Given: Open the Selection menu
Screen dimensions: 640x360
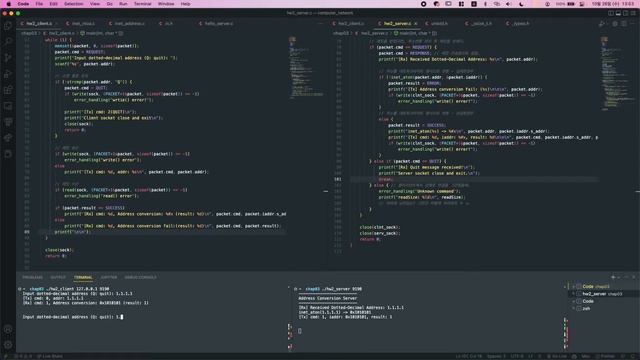Looking at the screenshot, I should coord(73,4).
